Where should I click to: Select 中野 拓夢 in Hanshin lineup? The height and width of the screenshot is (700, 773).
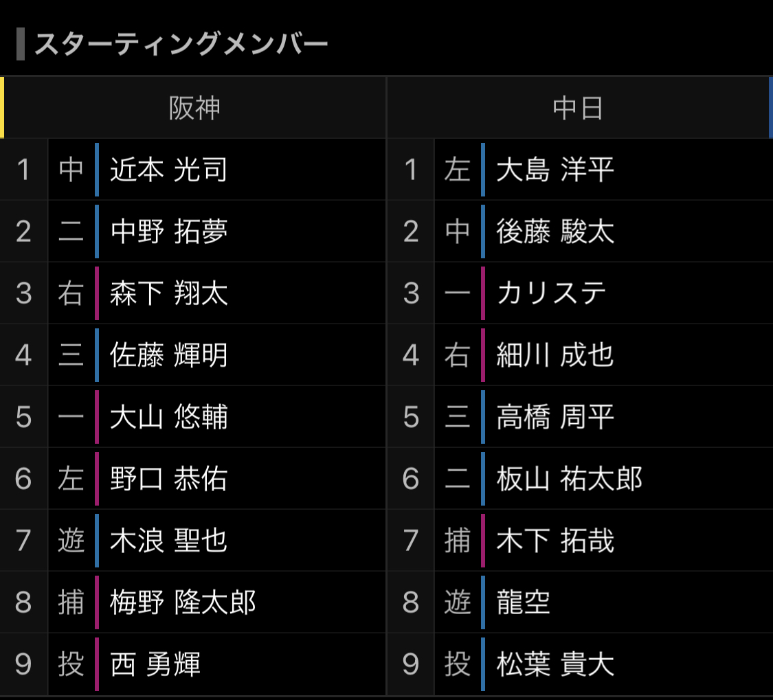[x=168, y=232]
